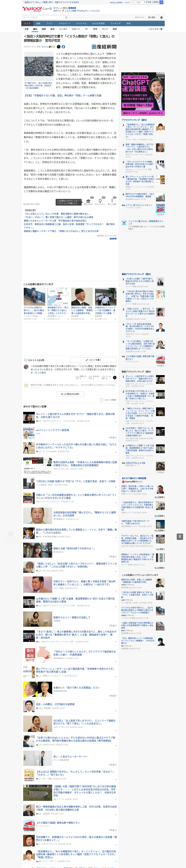186x868 pixels.
Task: Open トピックス一覧 link
Action: (155, 29)
